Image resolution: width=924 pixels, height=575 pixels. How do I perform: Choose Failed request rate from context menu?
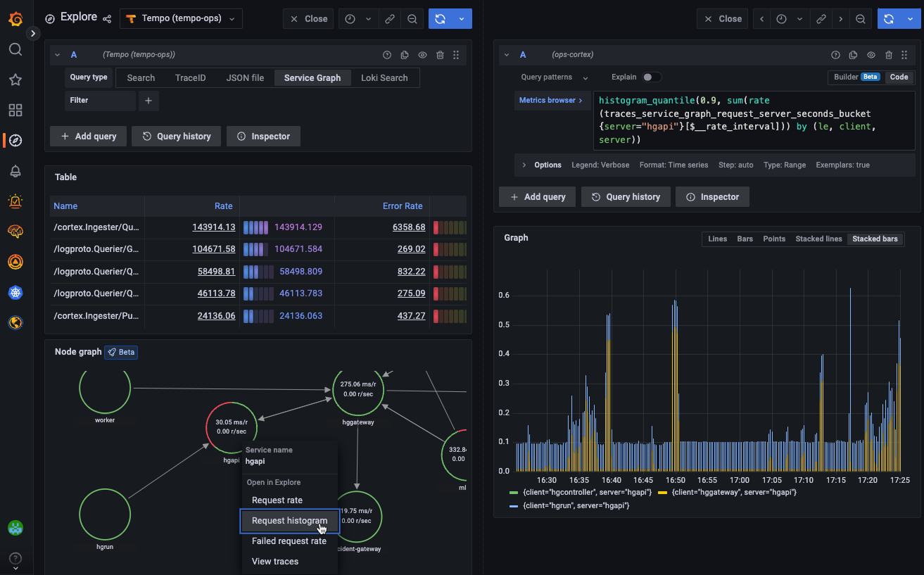[x=289, y=541]
